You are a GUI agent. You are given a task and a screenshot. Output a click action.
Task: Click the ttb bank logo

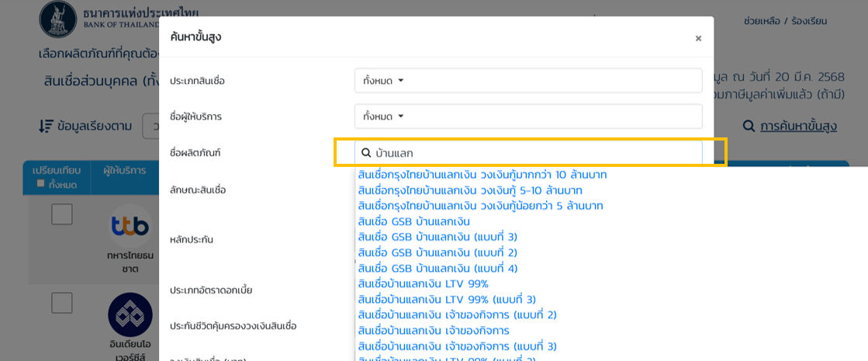pos(130,226)
